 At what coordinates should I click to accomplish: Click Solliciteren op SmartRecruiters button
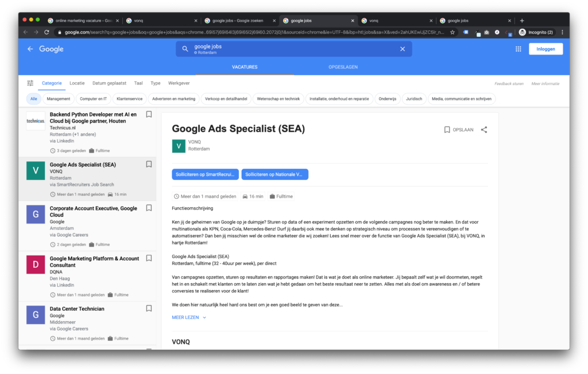205,175
